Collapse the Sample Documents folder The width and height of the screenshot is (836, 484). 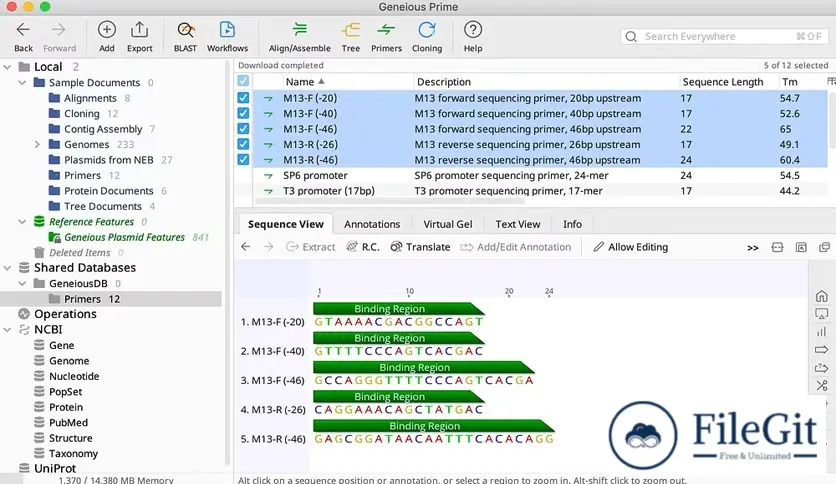click(x=22, y=83)
